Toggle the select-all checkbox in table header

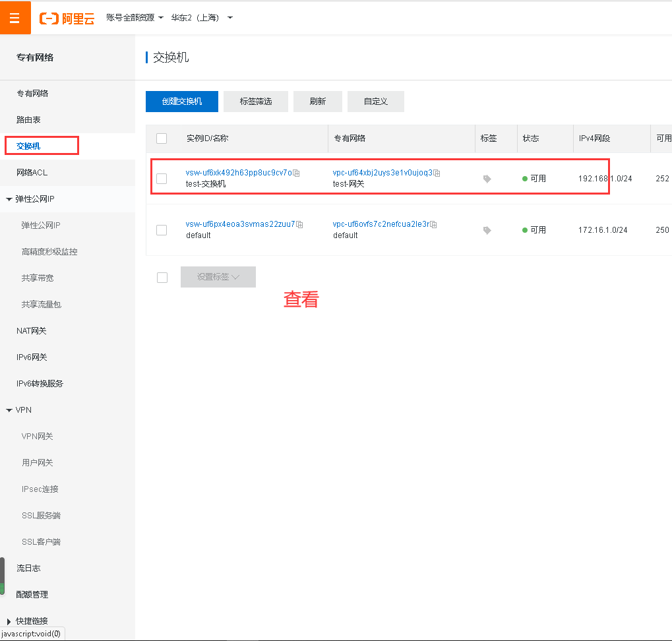pyautogui.click(x=162, y=138)
